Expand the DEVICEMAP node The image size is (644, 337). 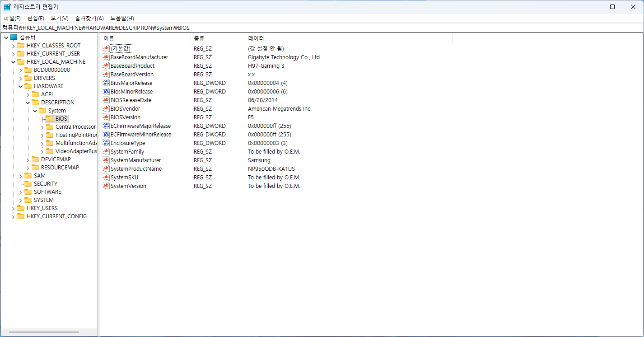click(x=28, y=159)
